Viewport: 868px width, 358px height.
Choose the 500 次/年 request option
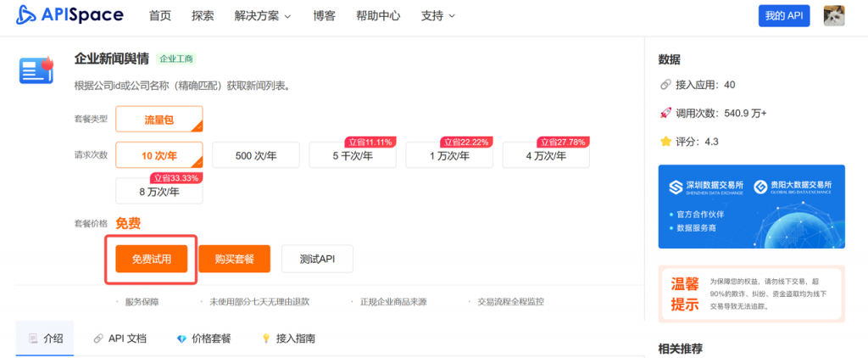(256, 155)
